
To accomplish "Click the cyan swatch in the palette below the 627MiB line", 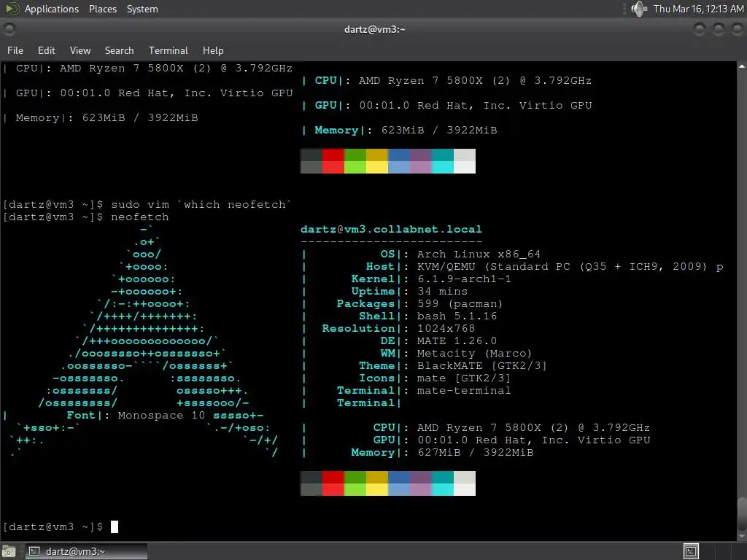I will click(443, 489).
